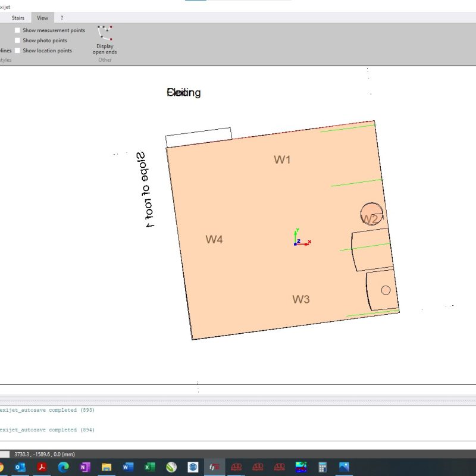Open OneNote from the taskbar
The image size is (476, 476).
pyautogui.click(x=84, y=467)
